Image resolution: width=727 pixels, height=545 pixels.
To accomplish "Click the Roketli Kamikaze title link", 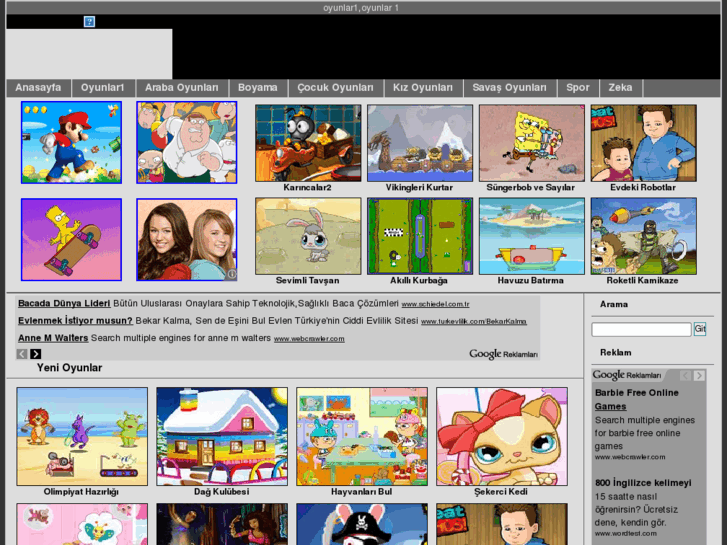I will [642, 281].
